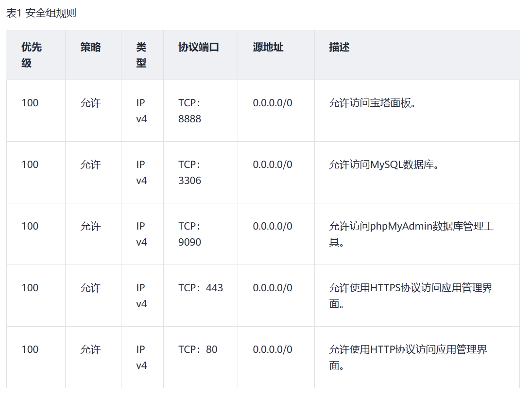Click '允许' in the TCP: 3306 row
This screenshot has height=398, width=532.
point(90,165)
